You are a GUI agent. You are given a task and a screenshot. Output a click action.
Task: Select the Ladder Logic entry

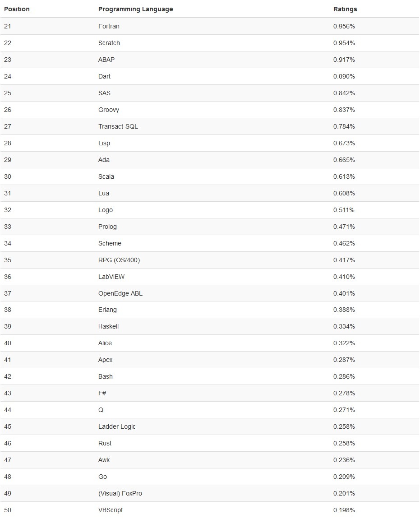[x=117, y=426]
